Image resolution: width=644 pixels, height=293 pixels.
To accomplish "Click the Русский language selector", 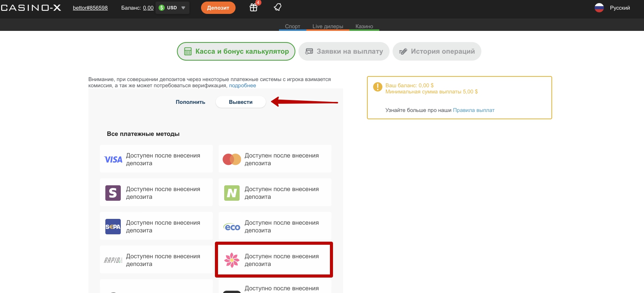I will coord(620,8).
